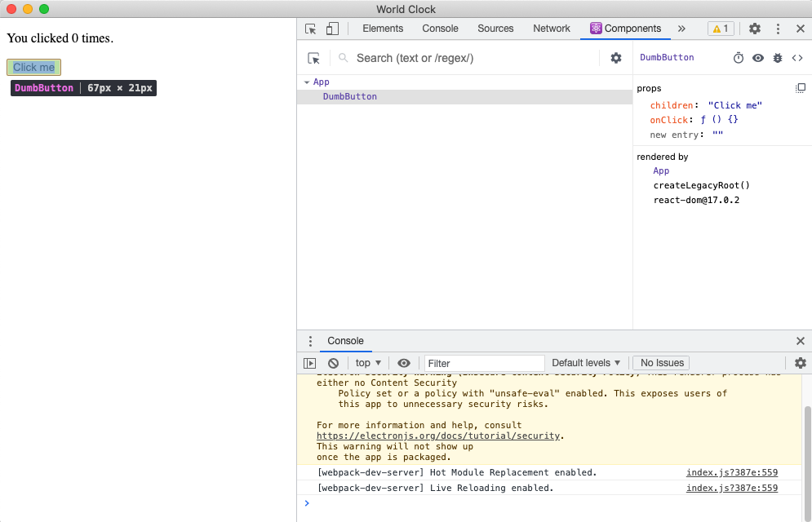The height and width of the screenshot is (522, 812).
Task: Collapse the App node in the component tree
Action: point(307,82)
